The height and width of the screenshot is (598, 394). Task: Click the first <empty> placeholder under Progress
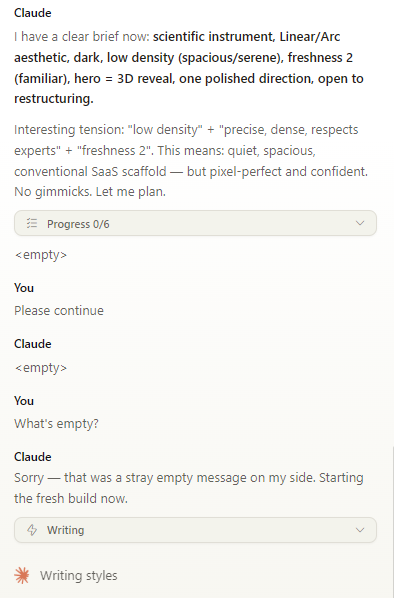(40, 255)
